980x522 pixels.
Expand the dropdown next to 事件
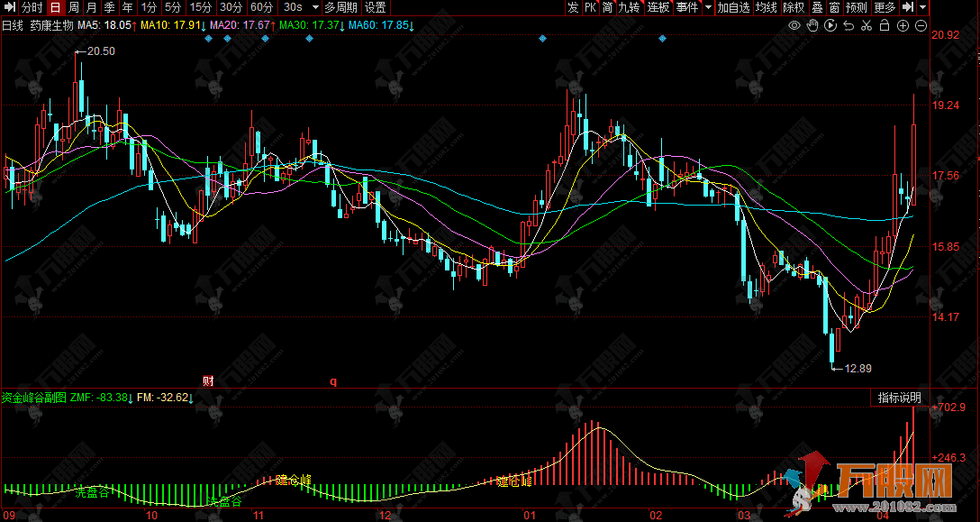[x=708, y=7]
